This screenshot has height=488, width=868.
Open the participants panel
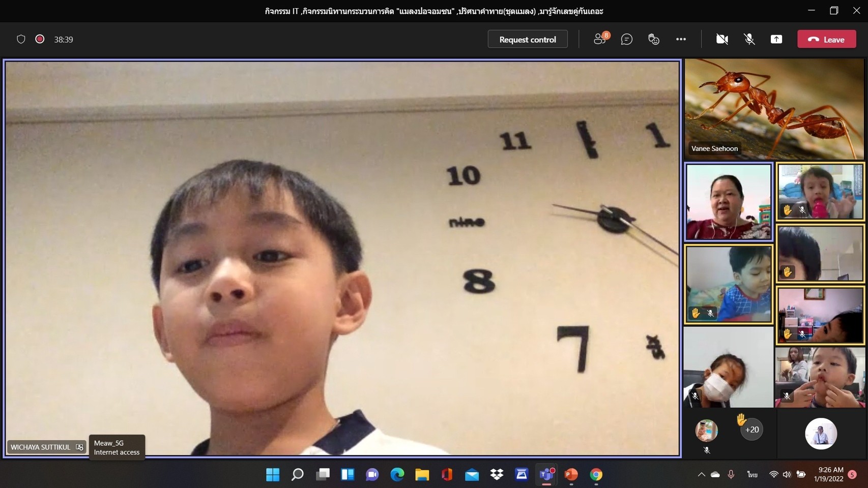pyautogui.click(x=600, y=39)
